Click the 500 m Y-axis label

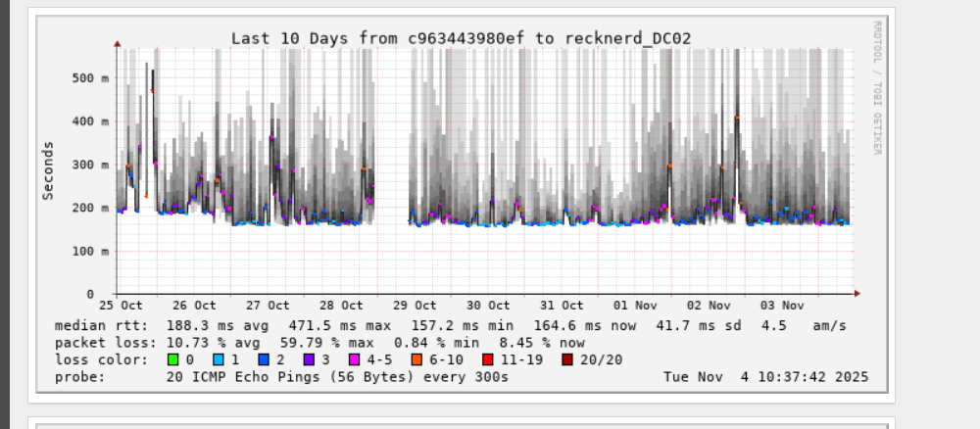(x=89, y=78)
